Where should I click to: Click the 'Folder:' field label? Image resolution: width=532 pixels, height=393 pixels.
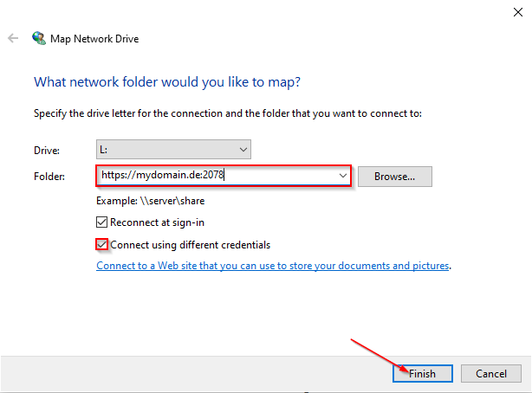pos(49,177)
